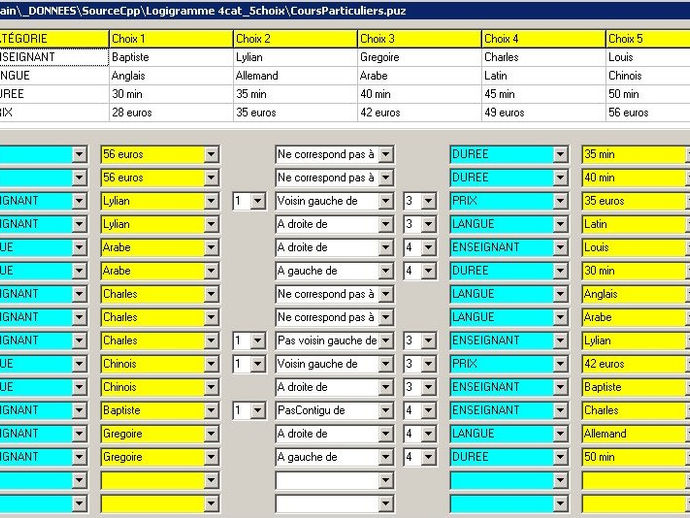This screenshot has height=518, width=690.
Task: Expand 'A gauche de' dropdown in 50 min row
Action: click(x=386, y=457)
